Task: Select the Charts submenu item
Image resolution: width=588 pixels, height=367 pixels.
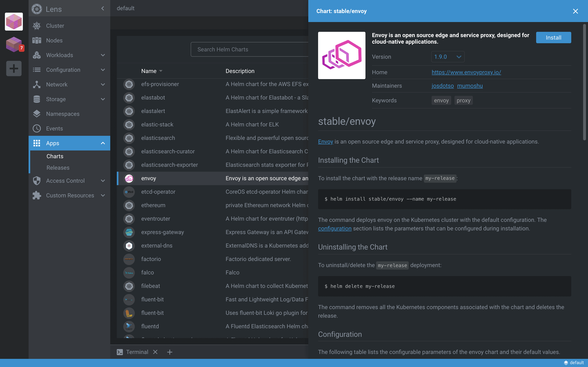Action: tap(55, 156)
